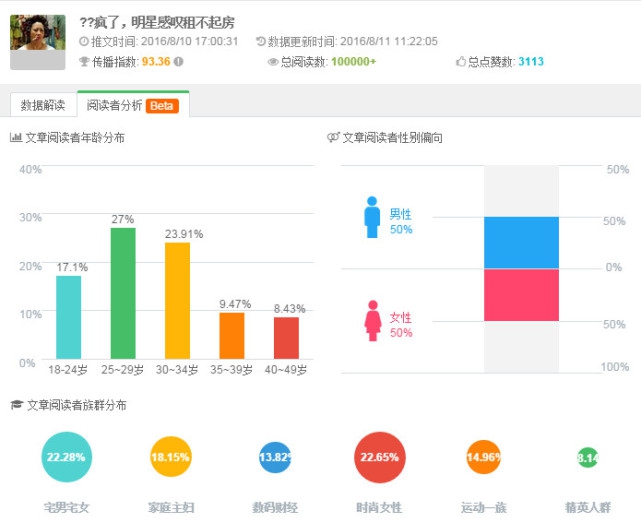Click the refresh history icon before 数据更新时间
This screenshot has height=523, width=641.
point(261,41)
